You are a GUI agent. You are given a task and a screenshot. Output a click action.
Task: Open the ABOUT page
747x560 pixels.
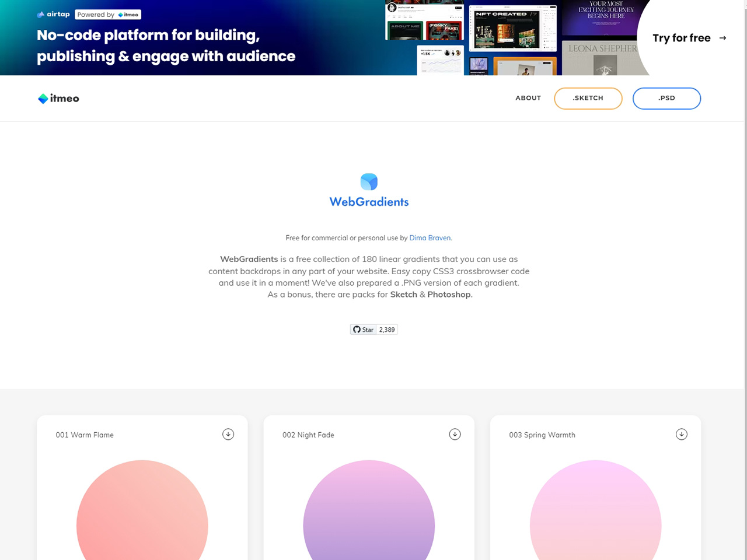click(528, 98)
